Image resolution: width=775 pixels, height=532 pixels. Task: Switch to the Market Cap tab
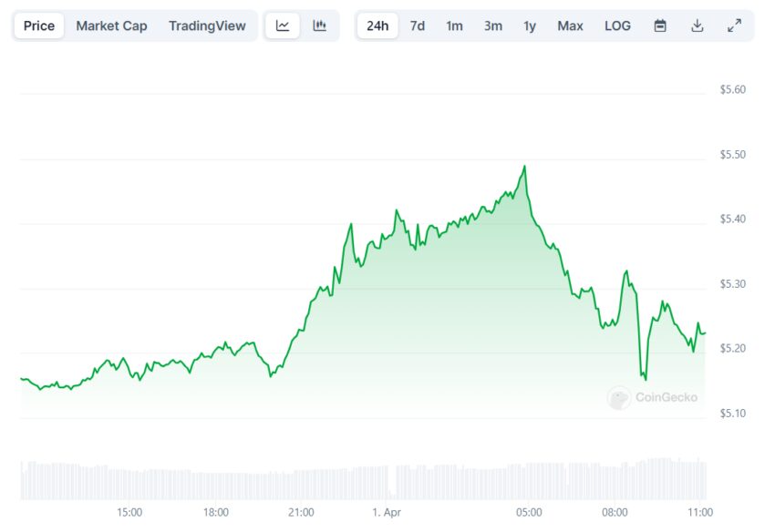coord(111,26)
